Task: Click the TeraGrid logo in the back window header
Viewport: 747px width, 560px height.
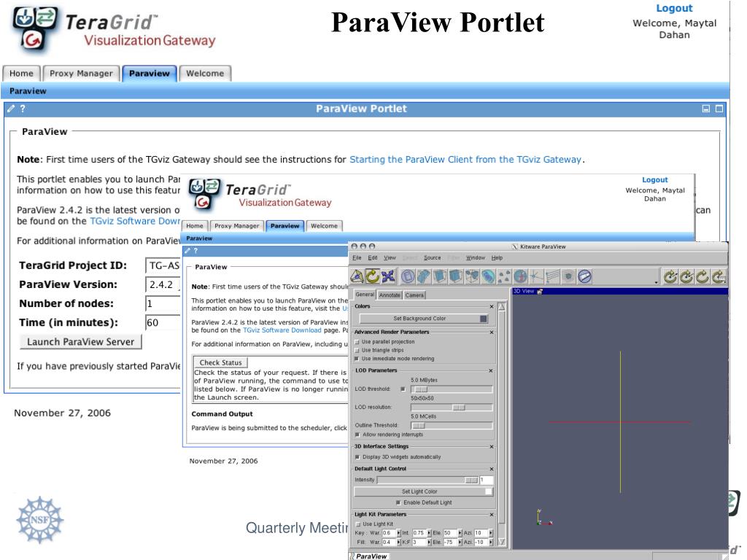Action: click(115, 29)
